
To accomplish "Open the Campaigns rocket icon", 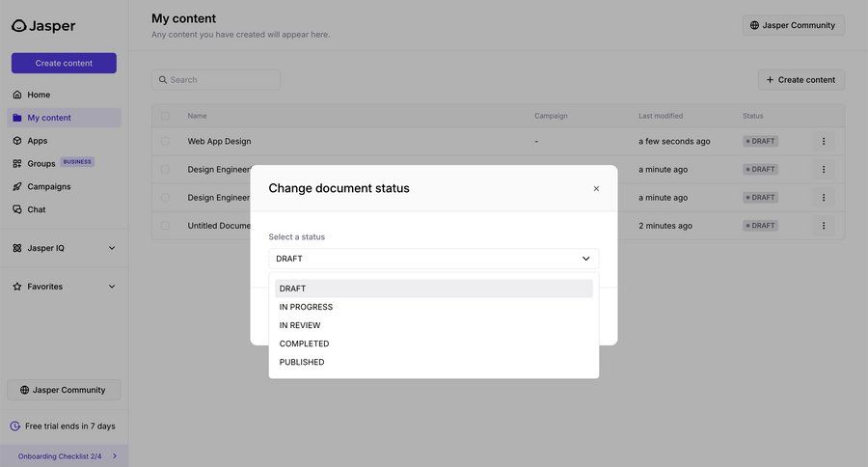I will 17,186.
